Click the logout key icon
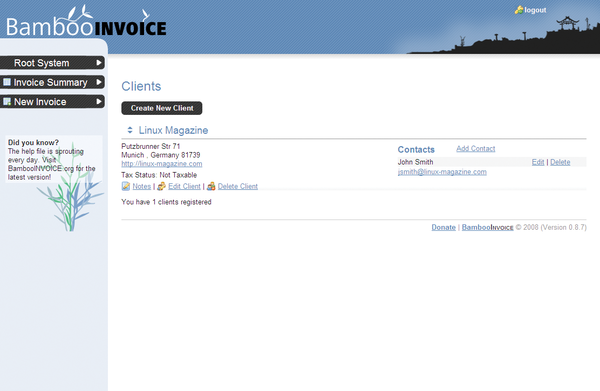The image size is (600, 391). coord(519,10)
